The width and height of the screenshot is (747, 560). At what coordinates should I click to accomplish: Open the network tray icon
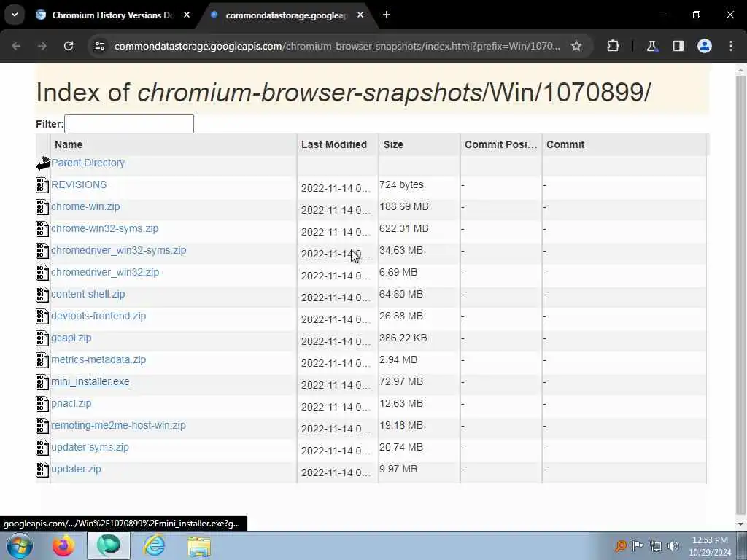tap(656, 546)
